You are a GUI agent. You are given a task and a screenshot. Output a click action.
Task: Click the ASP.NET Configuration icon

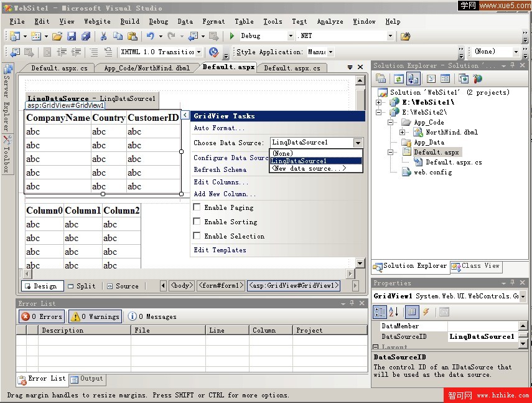coord(478,78)
